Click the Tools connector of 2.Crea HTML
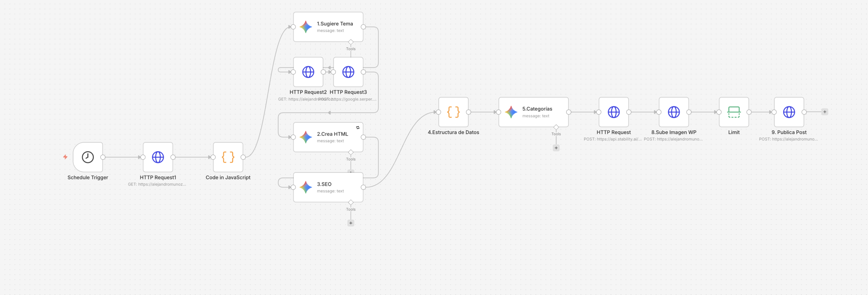 coord(351,152)
